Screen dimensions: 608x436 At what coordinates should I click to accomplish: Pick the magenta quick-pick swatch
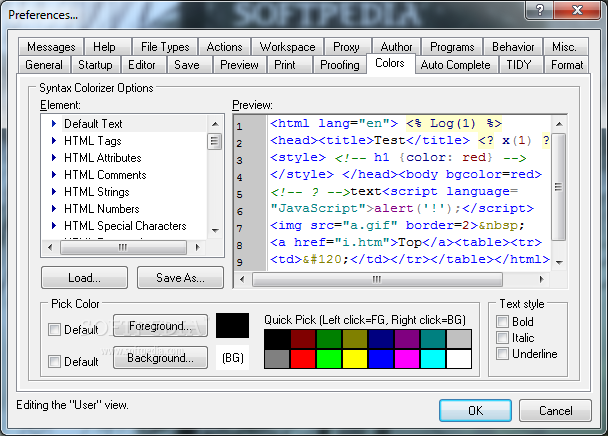coord(407,359)
